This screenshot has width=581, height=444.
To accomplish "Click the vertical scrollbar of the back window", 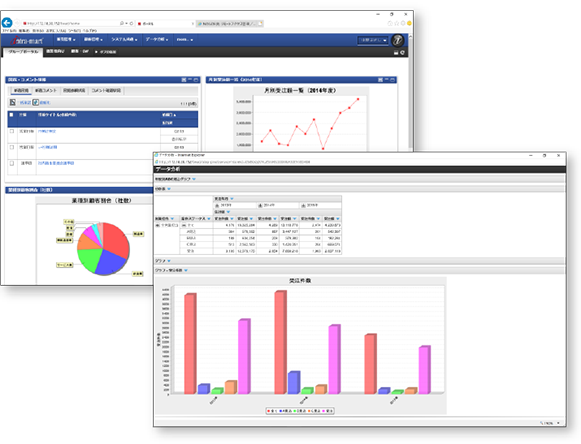I will [x=410, y=93].
